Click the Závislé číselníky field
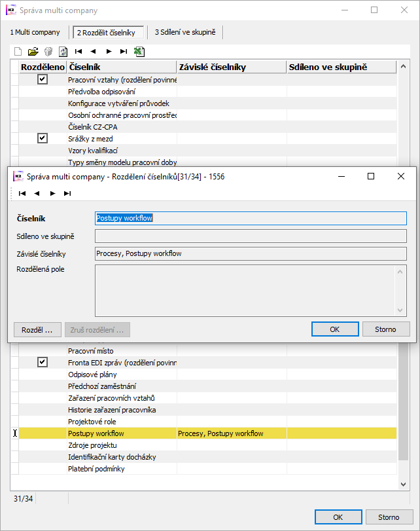420x531 pixels. click(251, 253)
